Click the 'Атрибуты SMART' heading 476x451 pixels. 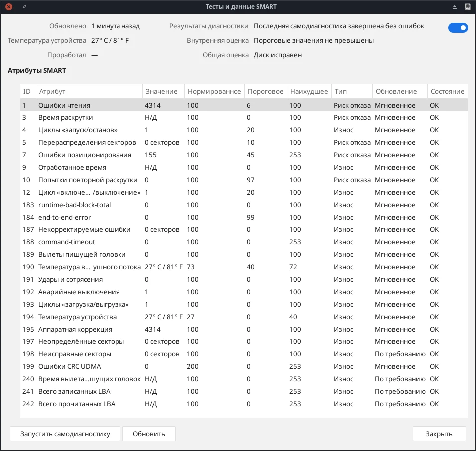tap(37, 70)
